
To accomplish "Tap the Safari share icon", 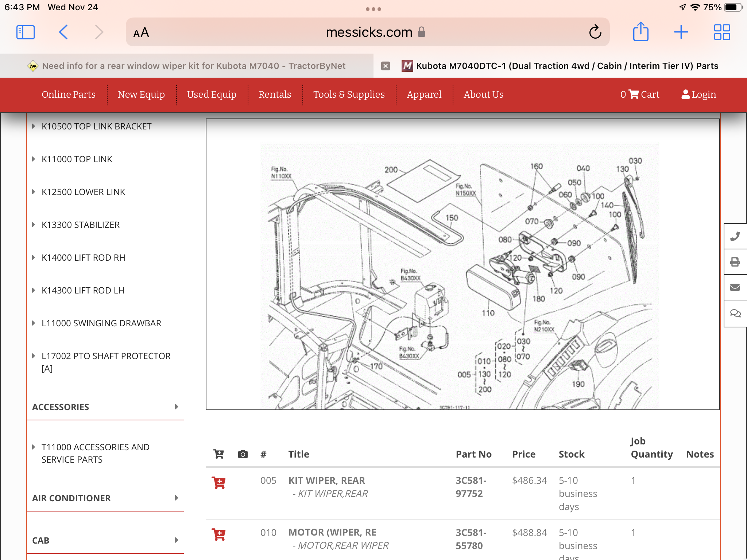I will [640, 32].
